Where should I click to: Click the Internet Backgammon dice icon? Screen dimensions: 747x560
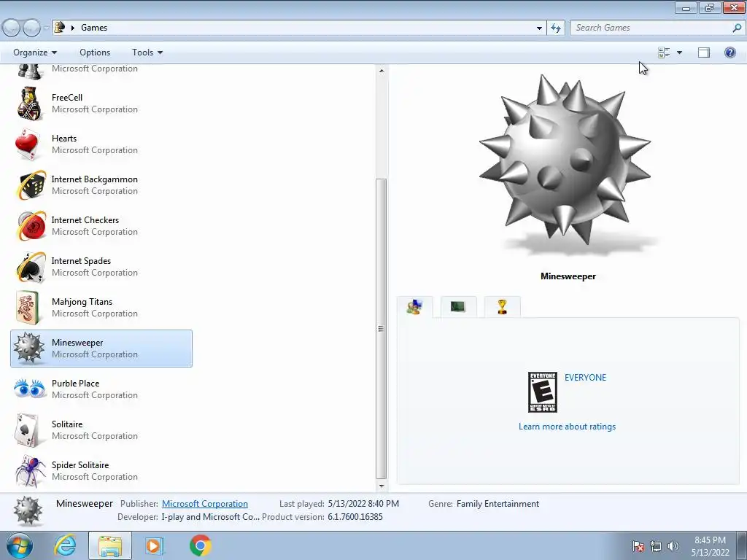coord(30,184)
